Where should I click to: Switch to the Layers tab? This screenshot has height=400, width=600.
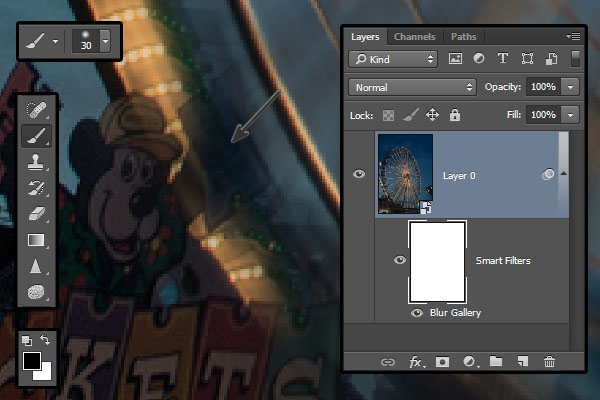(365, 37)
